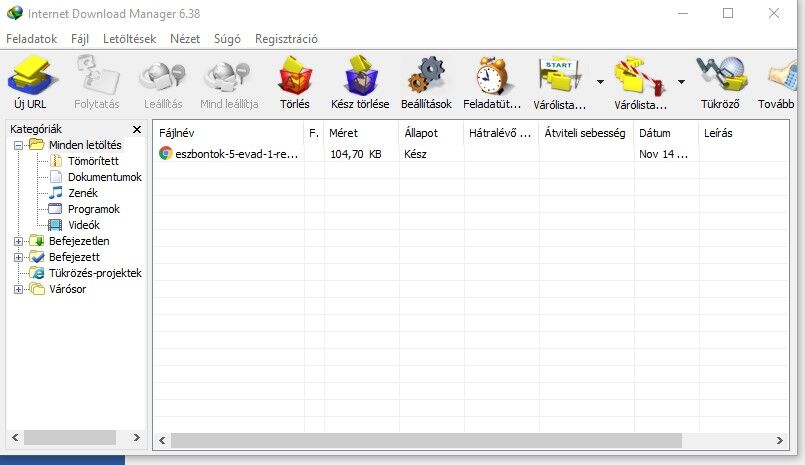Close the Kategóriák panel
The width and height of the screenshot is (805, 465).
pyautogui.click(x=137, y=129)
